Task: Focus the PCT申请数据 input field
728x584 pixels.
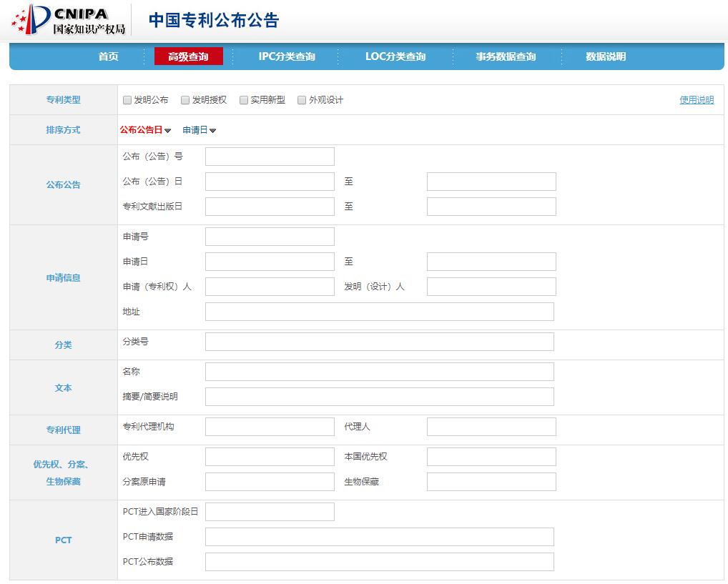Action: [380, 537]
